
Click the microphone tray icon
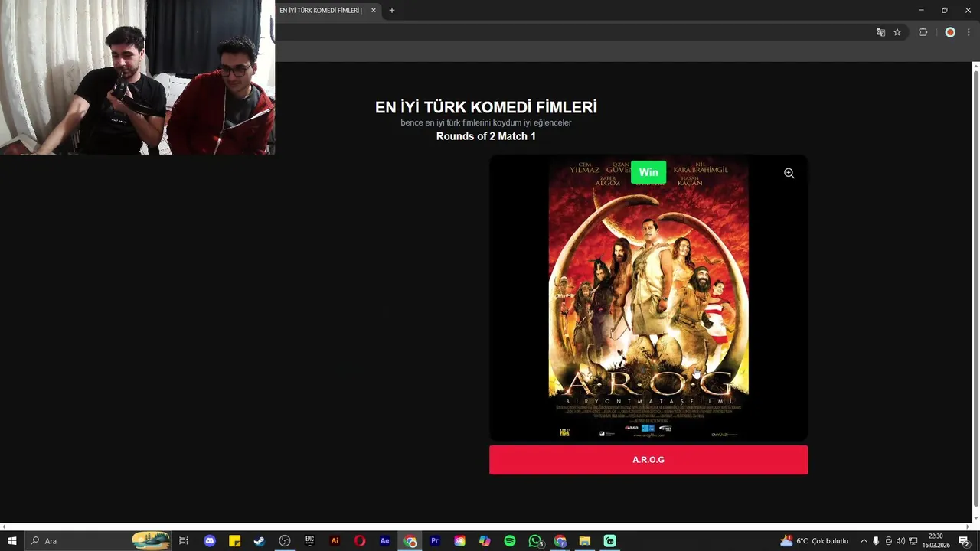[876, 541]
